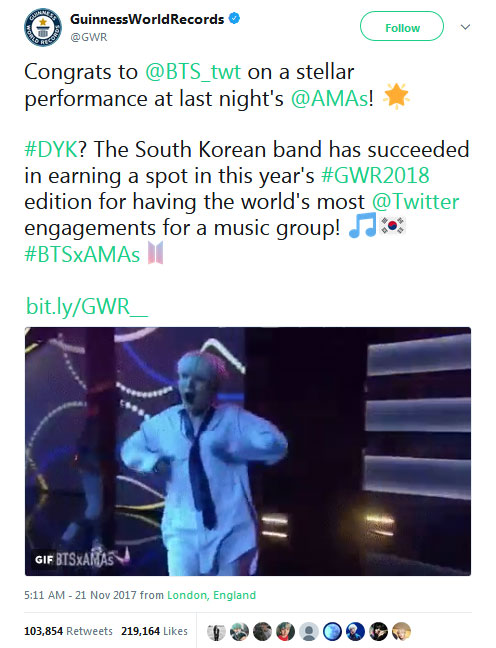Open the #GWR2018 hashtag
This screenshot has width=496, height=648.
pos(375,175)
